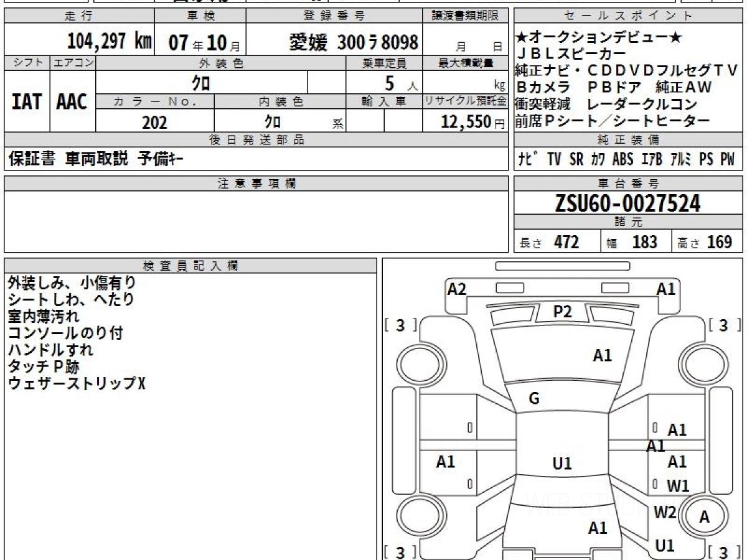Click the AAC air-conditioner value
Screen dimensions: 747x560
[x=72, y=101]
